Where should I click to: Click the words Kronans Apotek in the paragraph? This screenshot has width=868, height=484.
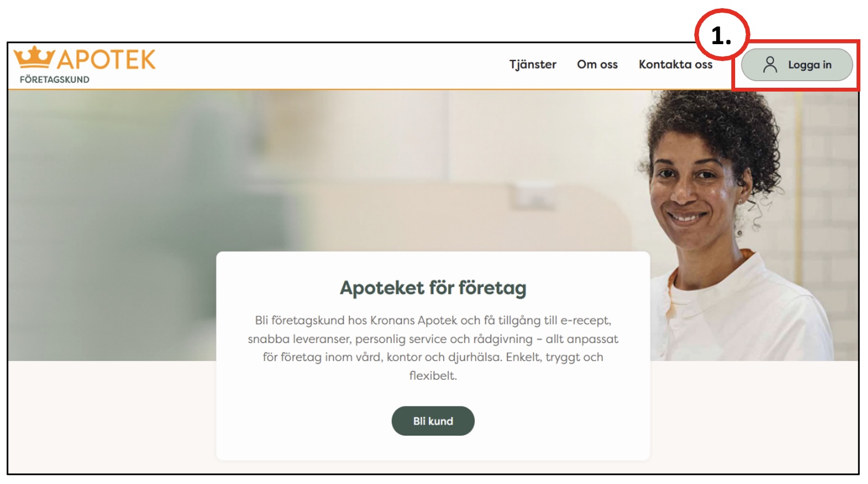(413, 320)
